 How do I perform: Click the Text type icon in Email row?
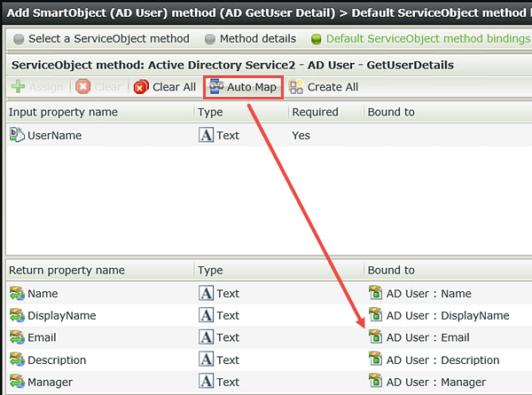click(206, 337)
